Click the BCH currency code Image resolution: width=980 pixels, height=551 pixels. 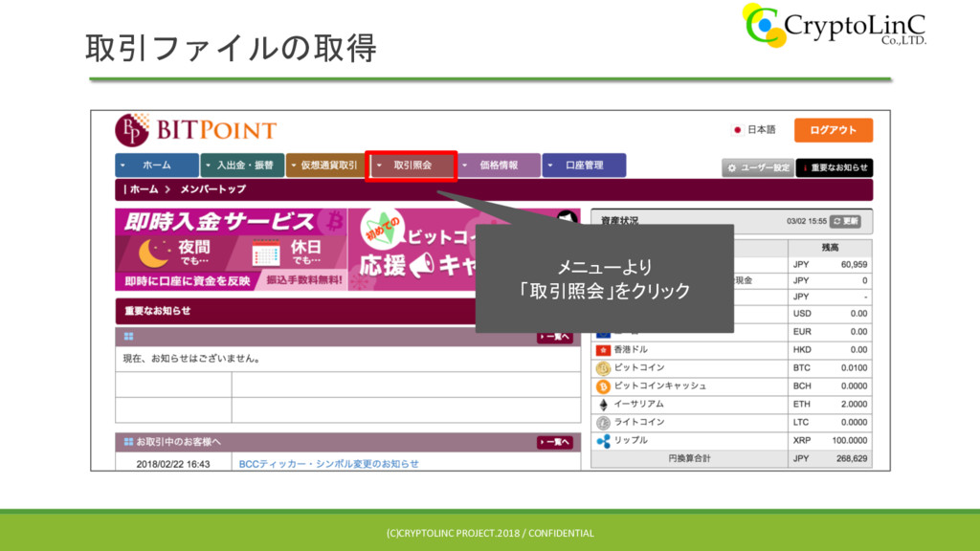[802, 386]
